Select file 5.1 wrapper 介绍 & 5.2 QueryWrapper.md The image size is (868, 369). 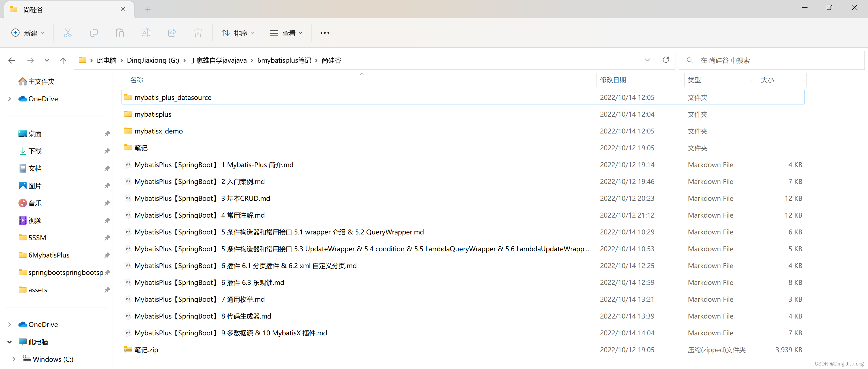click(x=463, y=232)
